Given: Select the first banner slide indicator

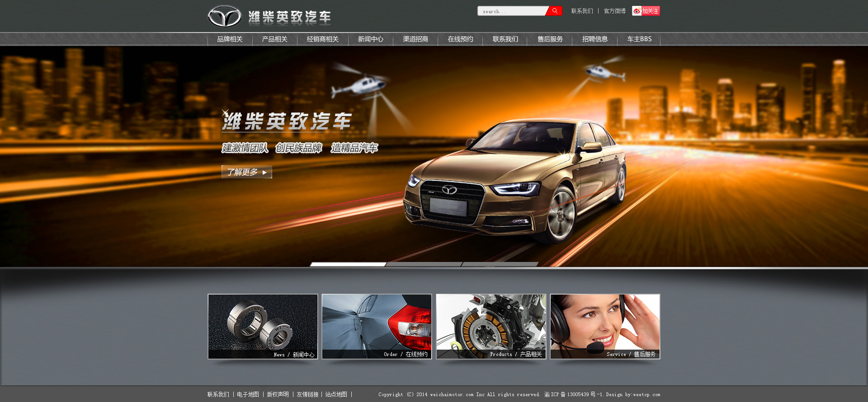Looking at the screenshot, I should [x=348, y=264].
